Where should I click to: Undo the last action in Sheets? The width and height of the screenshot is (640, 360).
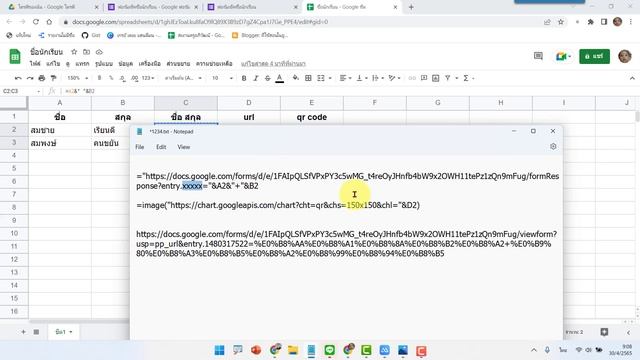click(x=18, y=78)
